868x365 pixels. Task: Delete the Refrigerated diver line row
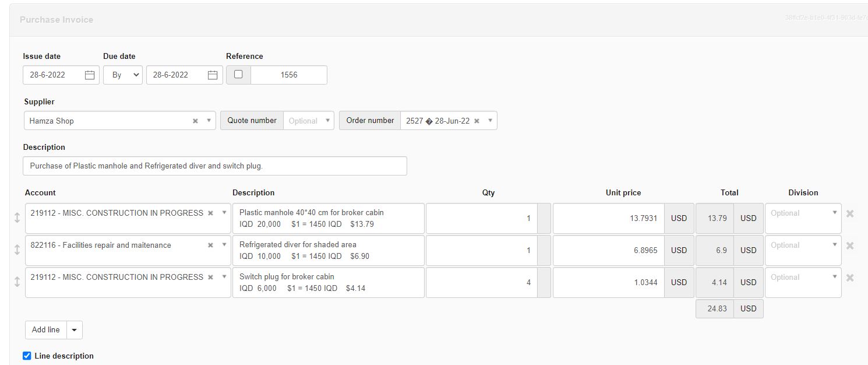pos(850,245)
